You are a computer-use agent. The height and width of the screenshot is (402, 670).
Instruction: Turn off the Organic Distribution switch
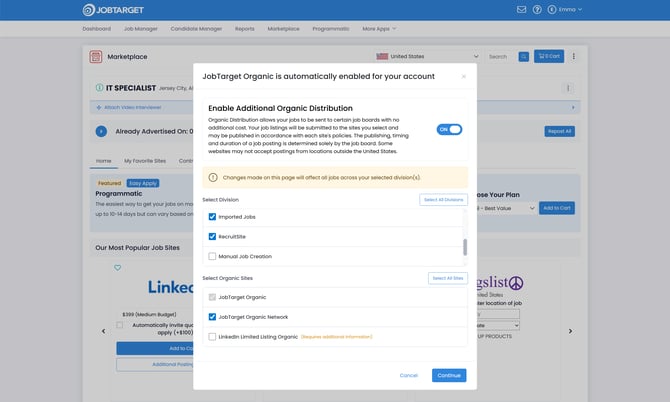click(x=449, y=129)
